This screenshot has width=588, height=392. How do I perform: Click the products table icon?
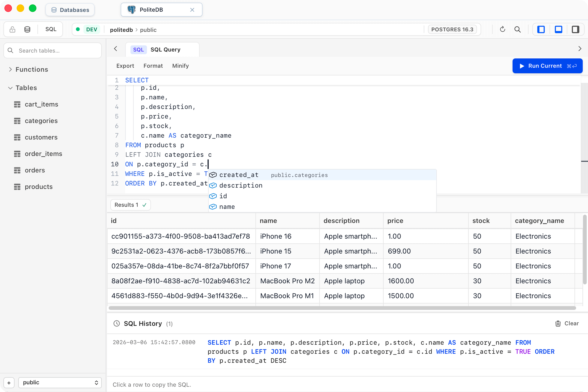pyautogui.click(x=17, y=187)
